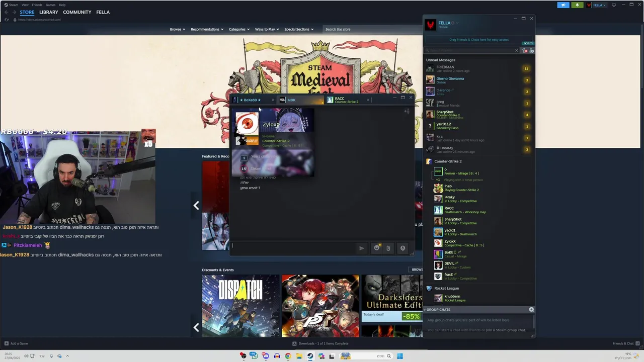Expand the Special Sections dropdown
Screen dimensions: 644x362
point(299,29)
